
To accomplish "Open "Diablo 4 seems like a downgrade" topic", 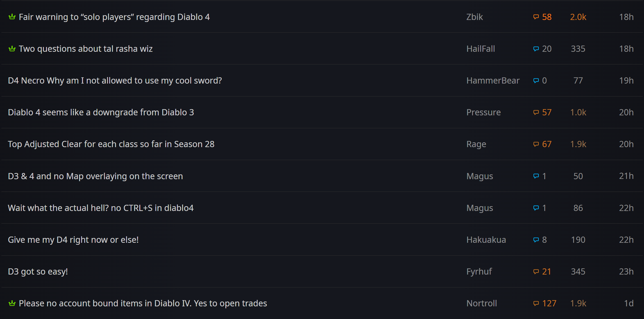I will point(101,113).
